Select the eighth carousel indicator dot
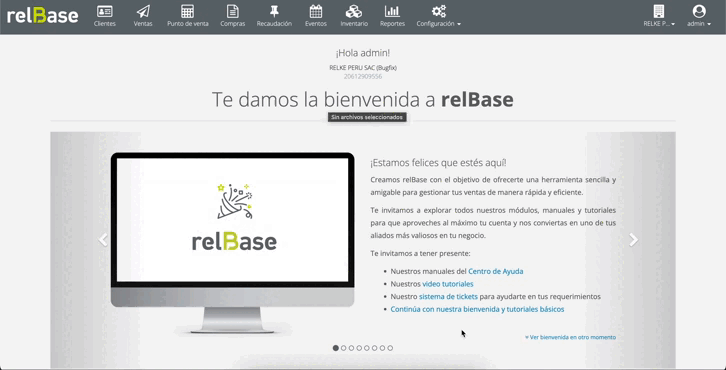 coord(390,348)
